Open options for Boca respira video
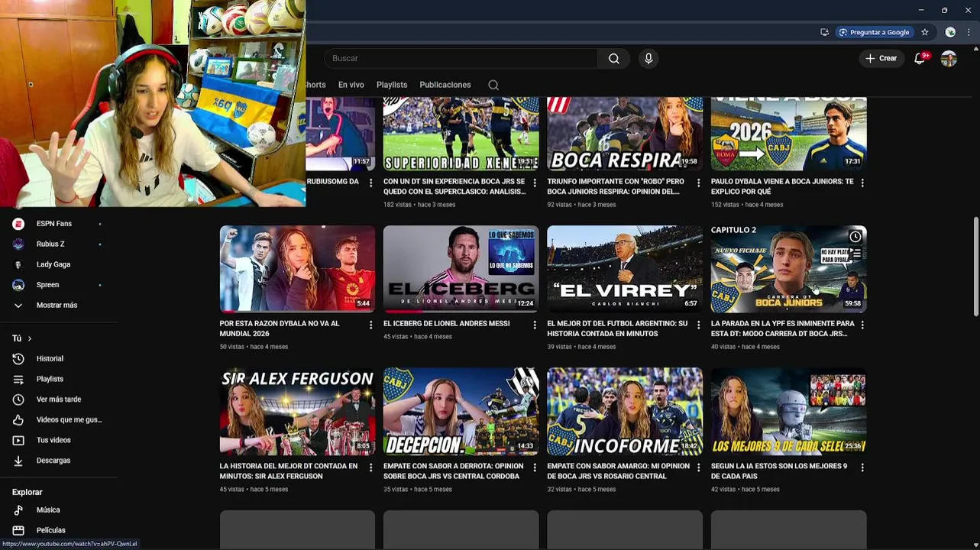The height and width of the screenshot is (550, 980). [x=698, y=183]
